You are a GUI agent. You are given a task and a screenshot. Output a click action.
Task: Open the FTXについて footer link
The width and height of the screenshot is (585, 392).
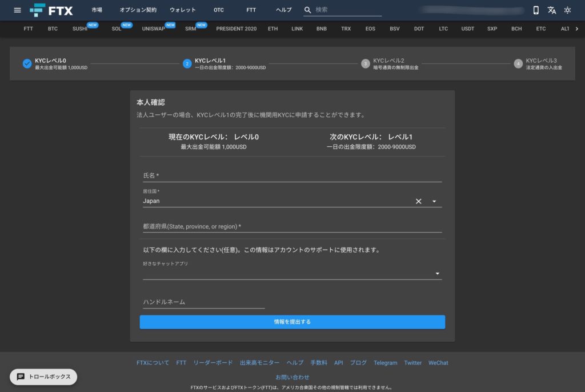(x=153, y=363)
